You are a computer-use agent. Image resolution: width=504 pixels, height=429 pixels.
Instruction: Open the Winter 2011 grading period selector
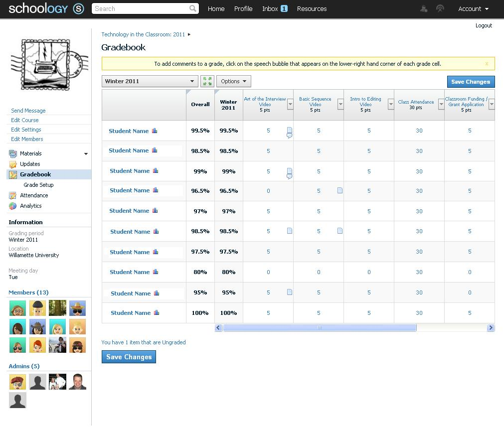(x=150, y=81)
